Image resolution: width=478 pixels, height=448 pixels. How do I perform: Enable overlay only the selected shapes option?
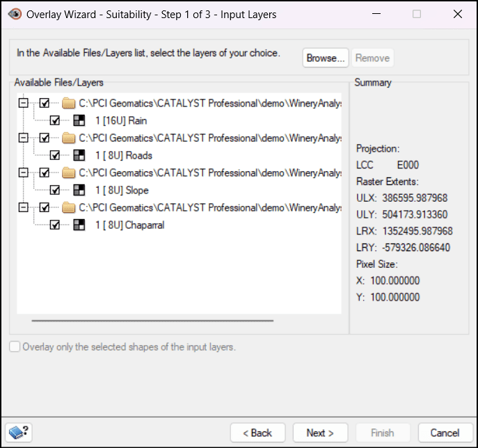(x=15, y=346)
